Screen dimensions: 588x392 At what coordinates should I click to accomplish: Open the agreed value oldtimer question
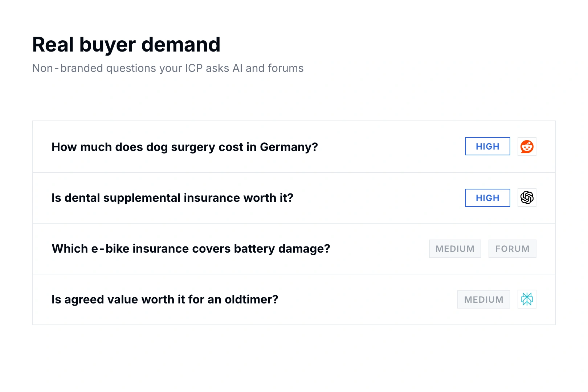click(165, 299)
